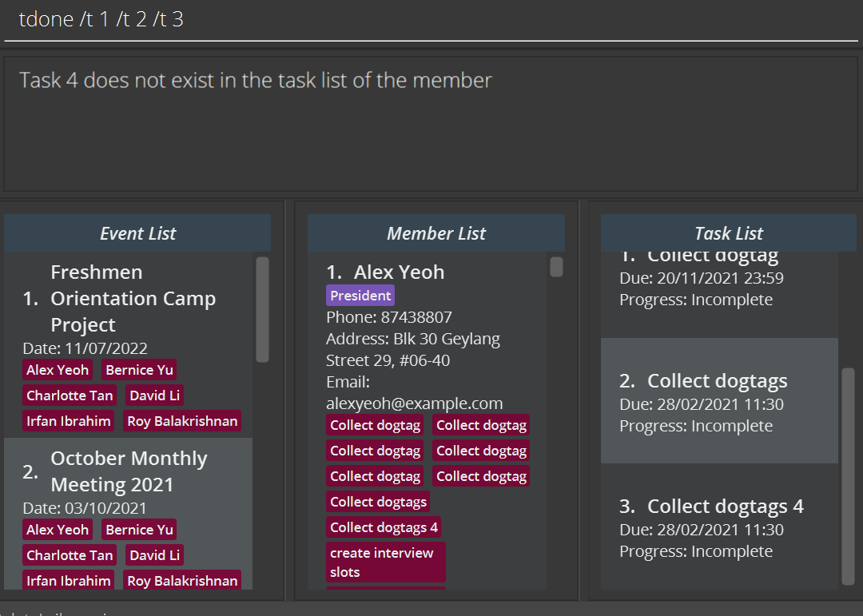Select member Alex Yeoh in Member List

click(x=399, y=272)
